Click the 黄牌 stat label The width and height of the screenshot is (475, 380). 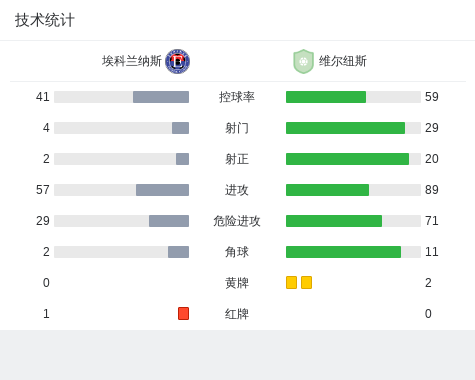pos(237,283)
